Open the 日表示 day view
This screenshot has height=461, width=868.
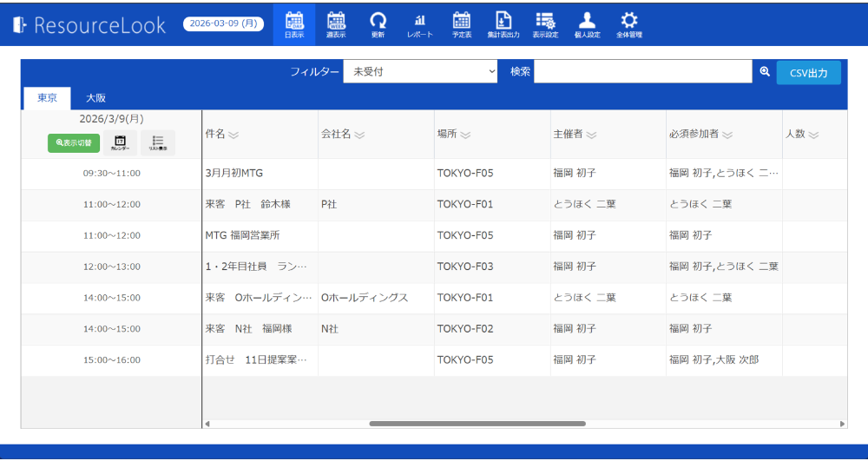294,24
